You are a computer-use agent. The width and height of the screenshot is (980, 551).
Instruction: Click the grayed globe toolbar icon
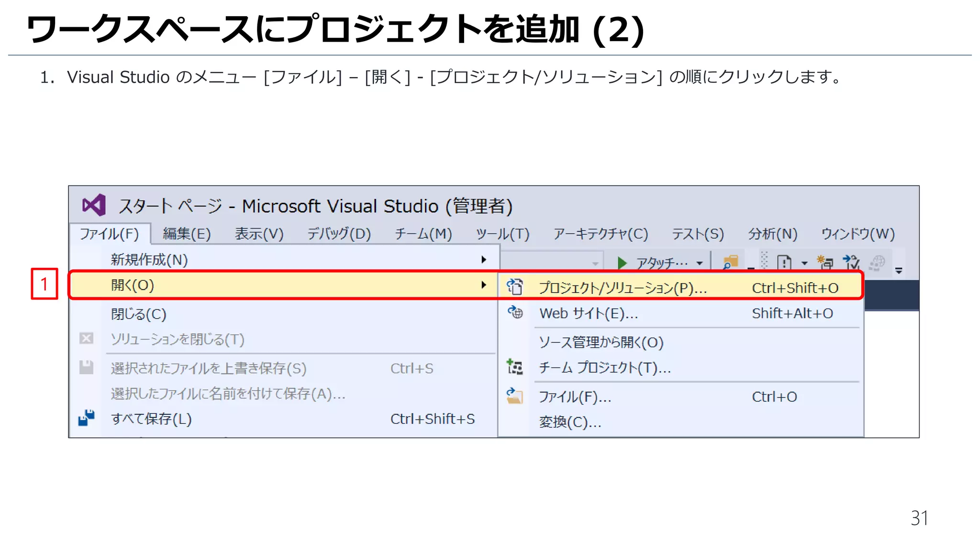tap(877, 263)
